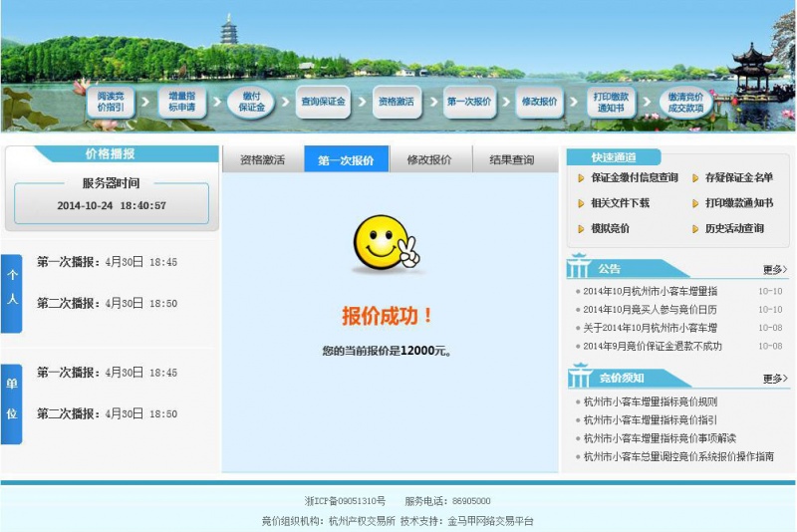Open the 杭州市小客车增量指标竞价规则 notice
797x532 pixels.
click(650, 401)
